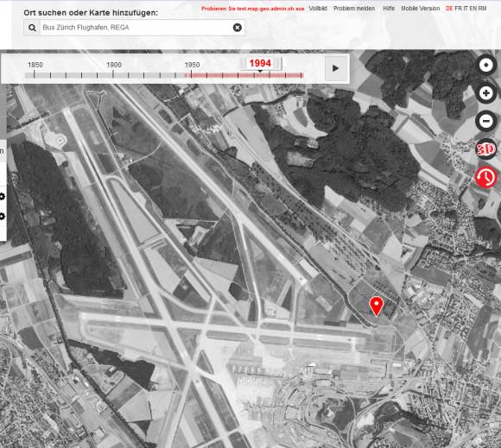Select EN language
The image size is (501, 448).
point(472,9)
